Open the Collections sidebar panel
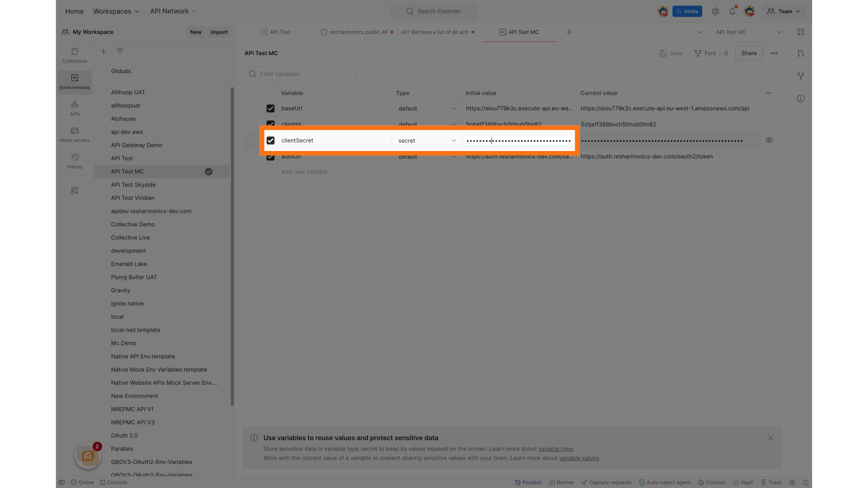 (x=75, y=56)
